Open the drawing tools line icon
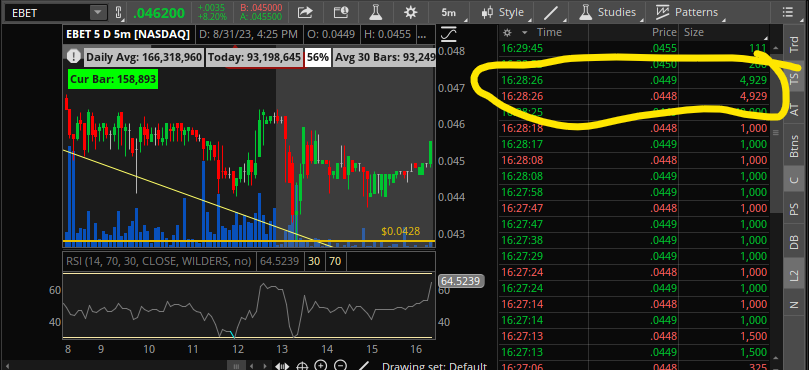 (x=552, y=12)
